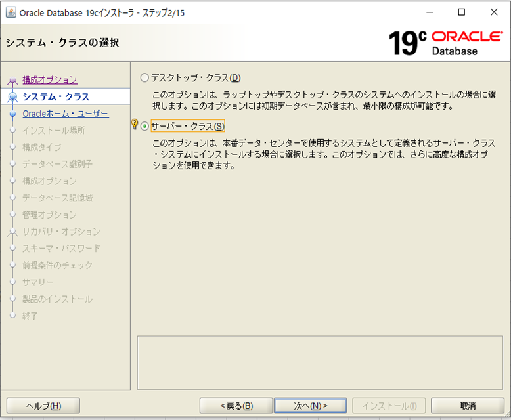Click the Java icon in title bar
Screen dimensions: 511x420
tap(11, 12)
